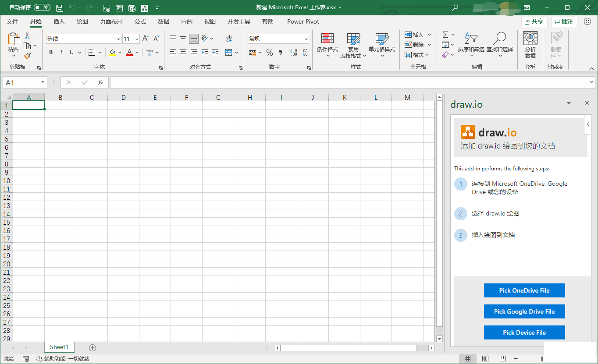Viewport: 598px width, 364px height.
Task: Open the Name Box dropdown arrow
Action: (43, 82)
